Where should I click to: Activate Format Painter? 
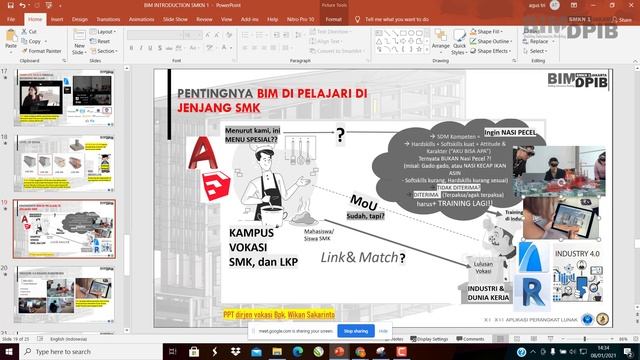click(41, 51)
